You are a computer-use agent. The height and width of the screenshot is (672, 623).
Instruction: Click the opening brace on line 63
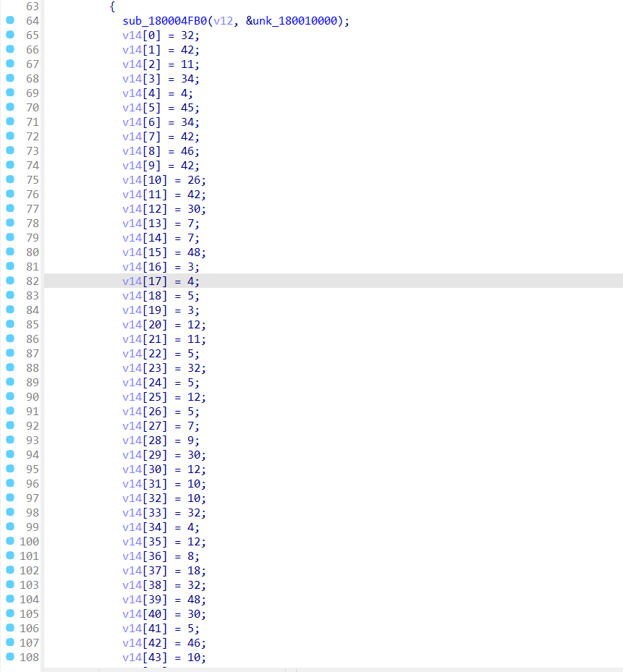[x=112, y=7]
